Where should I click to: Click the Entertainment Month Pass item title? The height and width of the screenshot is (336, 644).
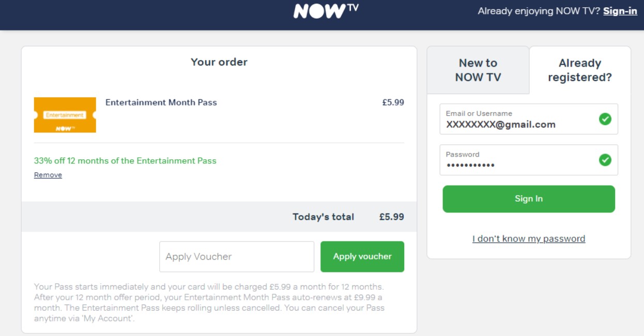click(x=161, y=102)
